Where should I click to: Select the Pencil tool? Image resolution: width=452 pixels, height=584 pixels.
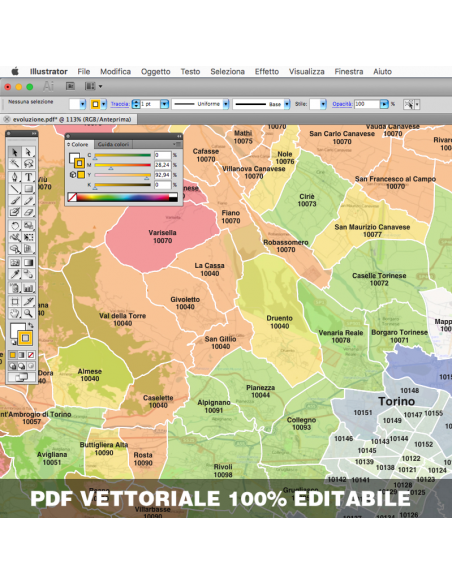[28, 201]
